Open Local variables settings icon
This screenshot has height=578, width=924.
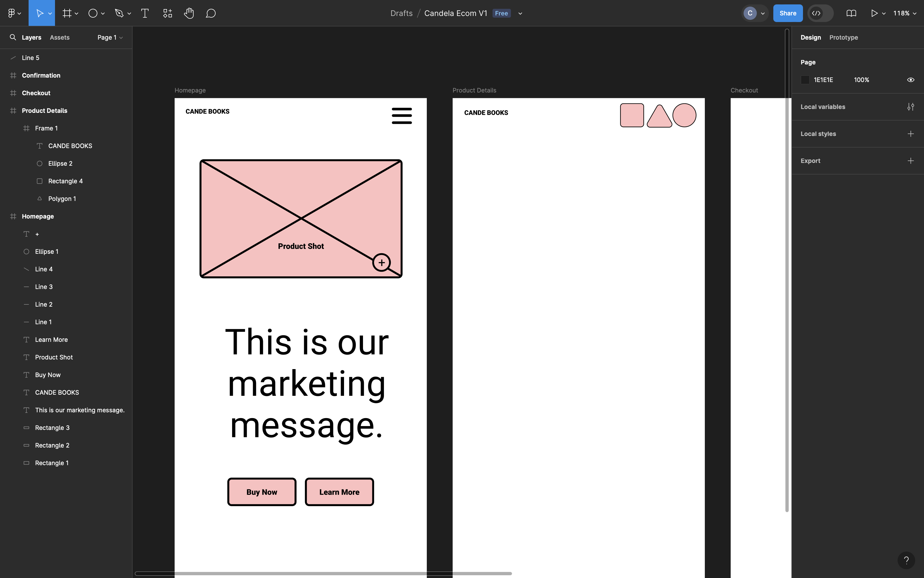click(x=911, y=107)
